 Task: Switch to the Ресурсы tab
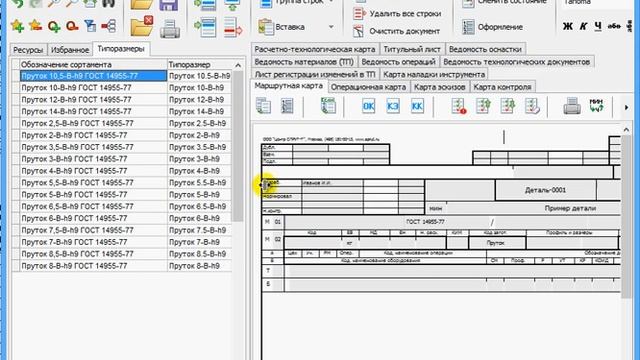[28, 50]
